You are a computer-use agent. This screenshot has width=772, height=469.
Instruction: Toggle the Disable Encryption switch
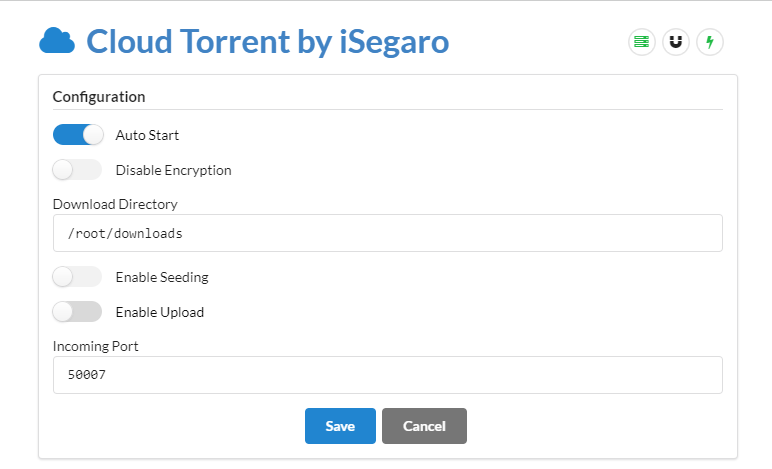[78, 170]
